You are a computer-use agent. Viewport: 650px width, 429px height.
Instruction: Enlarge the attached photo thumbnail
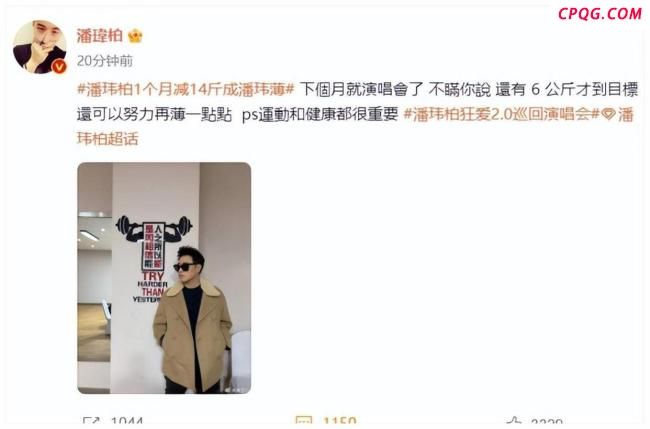click(x=164, y=278)
